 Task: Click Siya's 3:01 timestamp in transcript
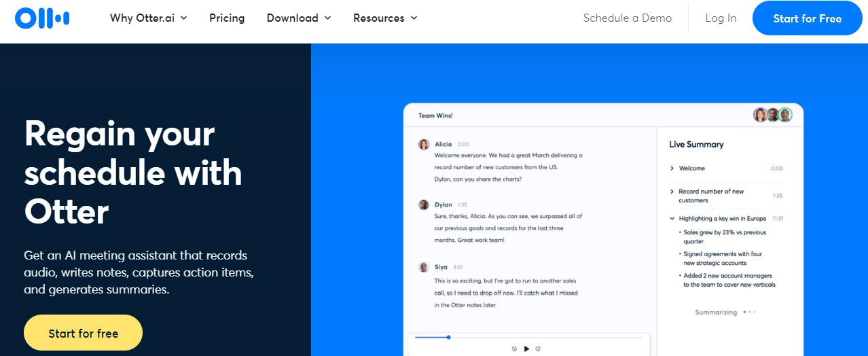[x=458, y=268]
